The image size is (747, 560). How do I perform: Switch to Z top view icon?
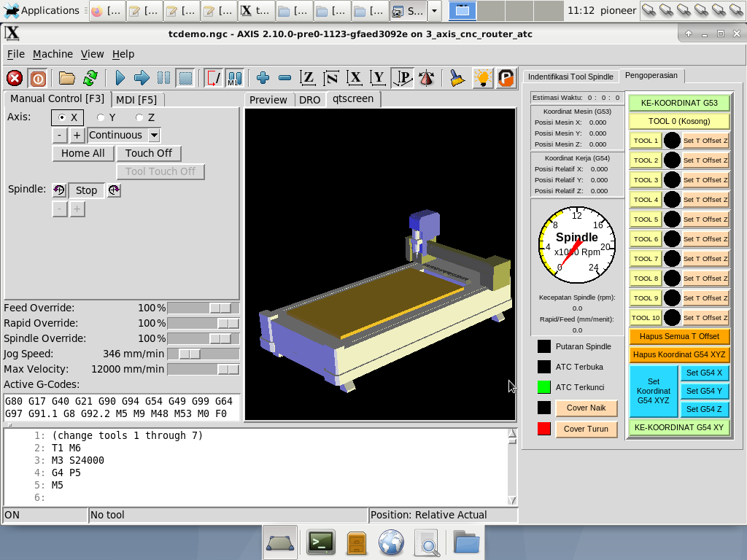pyautogui.click(x=308, y=78)
